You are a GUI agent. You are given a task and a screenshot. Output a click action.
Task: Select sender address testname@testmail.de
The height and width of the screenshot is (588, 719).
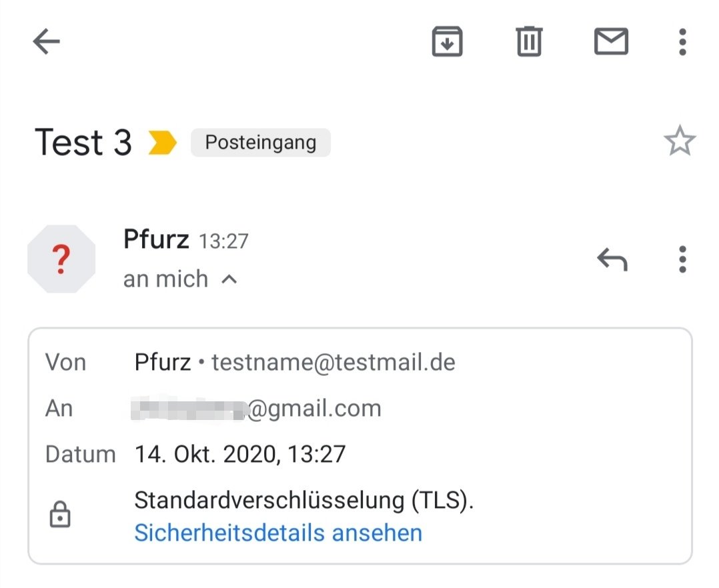[333, 363]
